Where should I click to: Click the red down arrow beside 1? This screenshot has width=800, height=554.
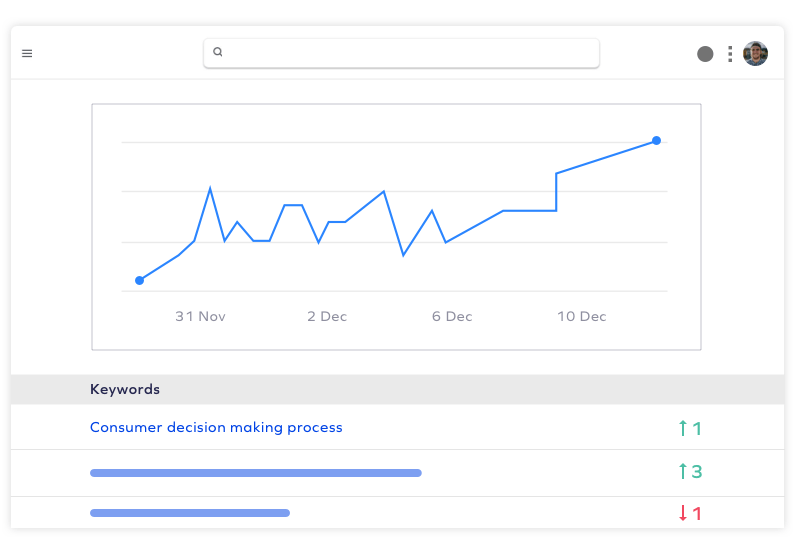click(x=683, y=513)
